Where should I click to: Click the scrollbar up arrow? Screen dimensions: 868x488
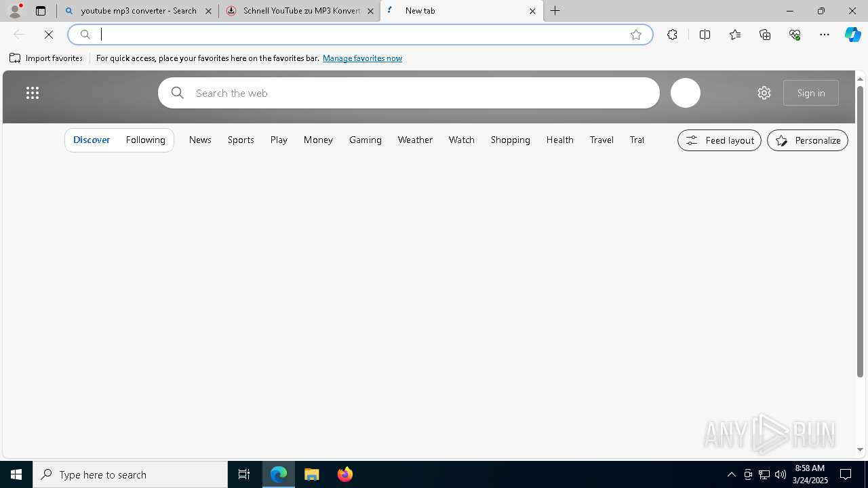(x=860, y=79)
